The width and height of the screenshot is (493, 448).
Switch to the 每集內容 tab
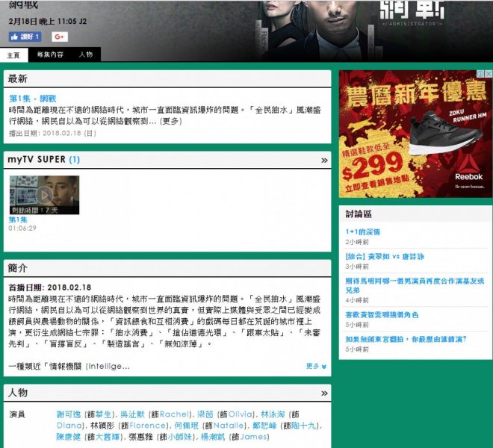point(50,55)
